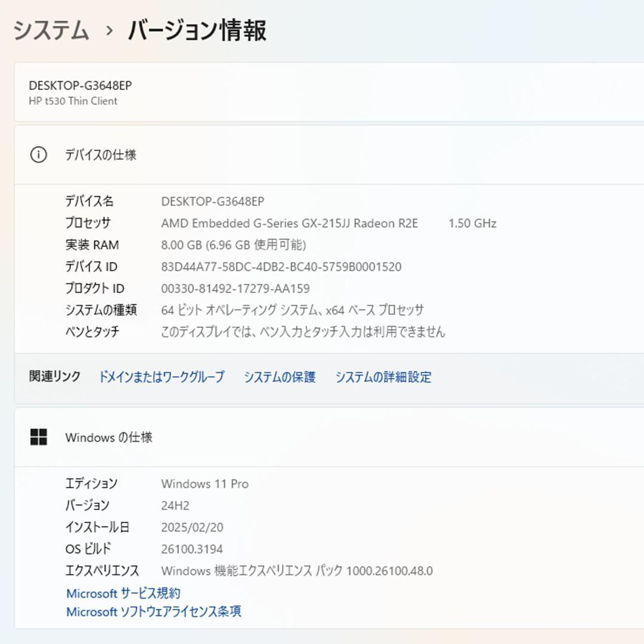Select the デバイス ID value
This screenshot has height=644, width=644.
coord(280,267)
